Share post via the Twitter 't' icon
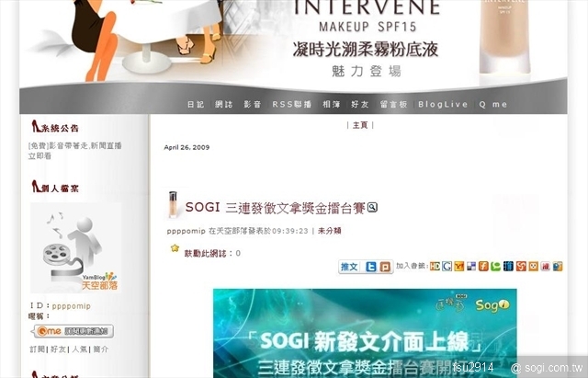 point(371,267)
